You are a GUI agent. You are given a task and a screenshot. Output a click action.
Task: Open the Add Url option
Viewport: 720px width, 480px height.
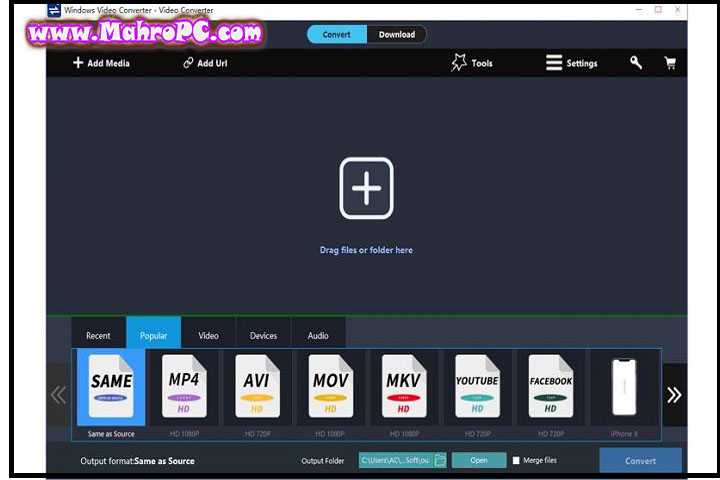click(x=205, y=63)
